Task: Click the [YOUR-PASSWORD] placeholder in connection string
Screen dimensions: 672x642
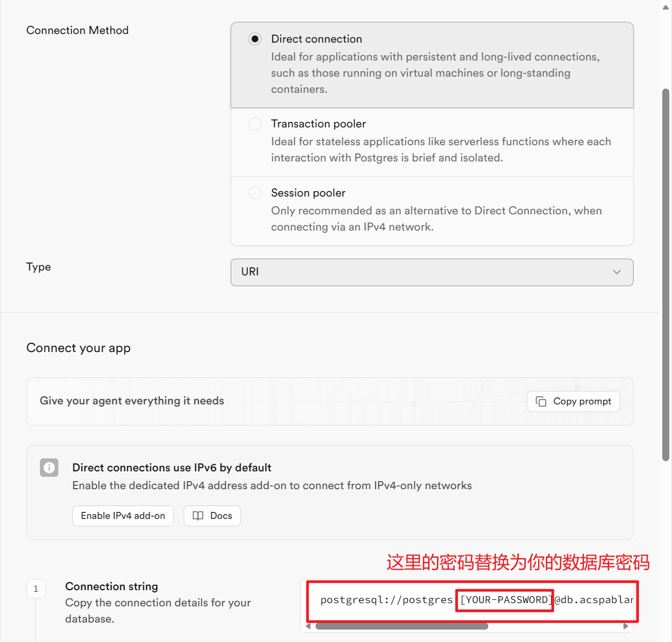Action: coord(505,600)
